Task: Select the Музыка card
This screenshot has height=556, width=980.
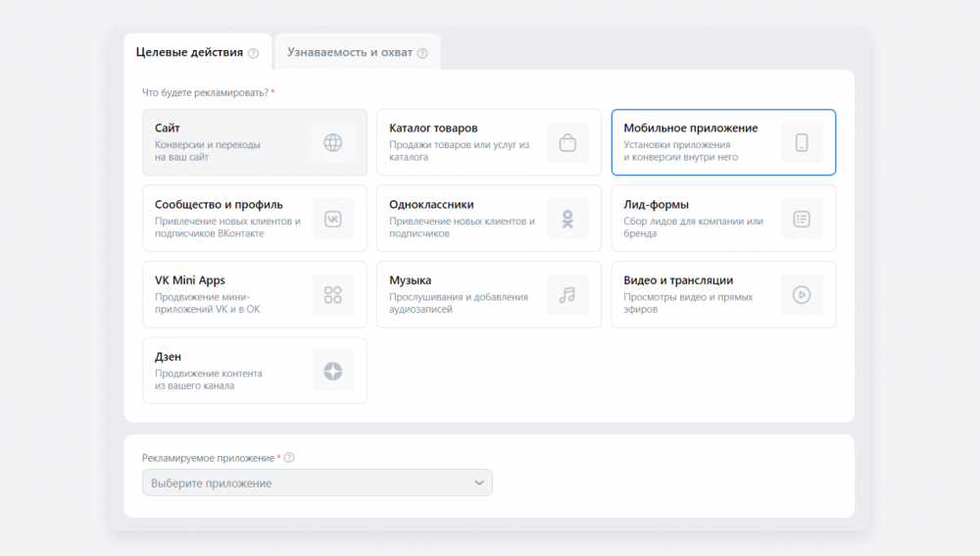Action: 489,294
